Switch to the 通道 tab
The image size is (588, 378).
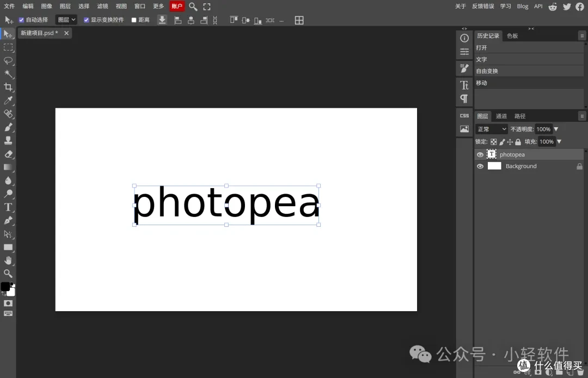[x=501, y=116]
